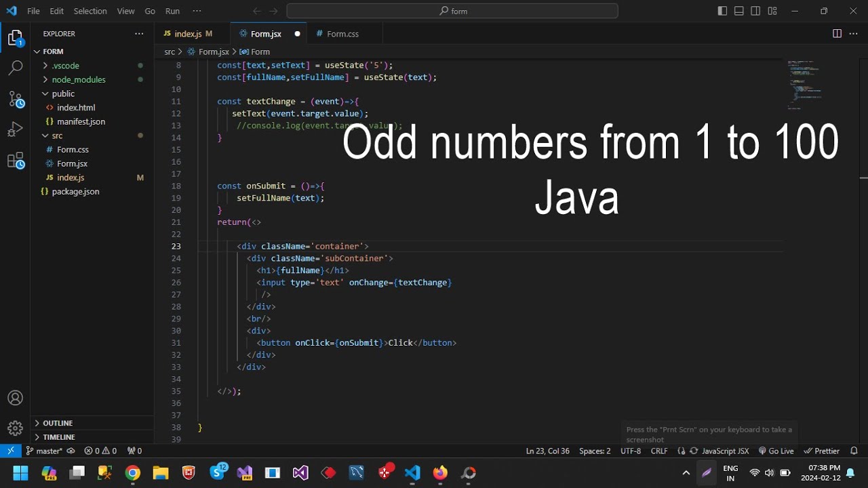
Task: Click the Split Editor Right icon
Action: click(837, 34)
